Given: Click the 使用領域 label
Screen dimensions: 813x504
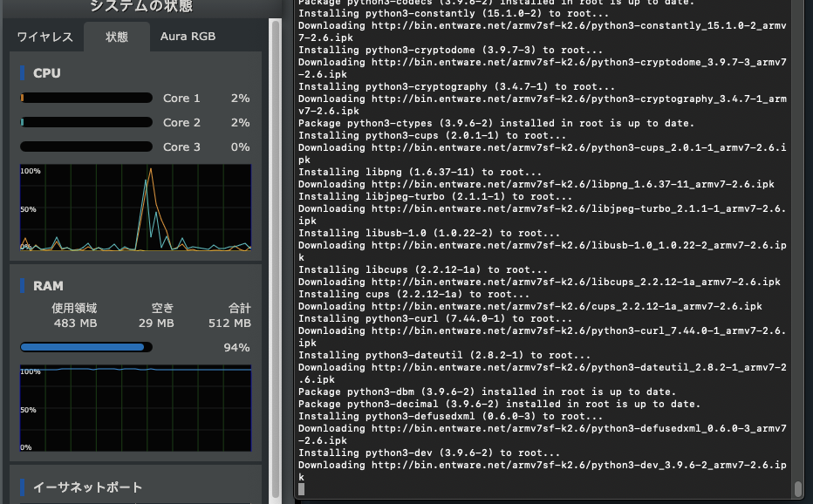Looking at the screenshot, I should click(74, 308).
